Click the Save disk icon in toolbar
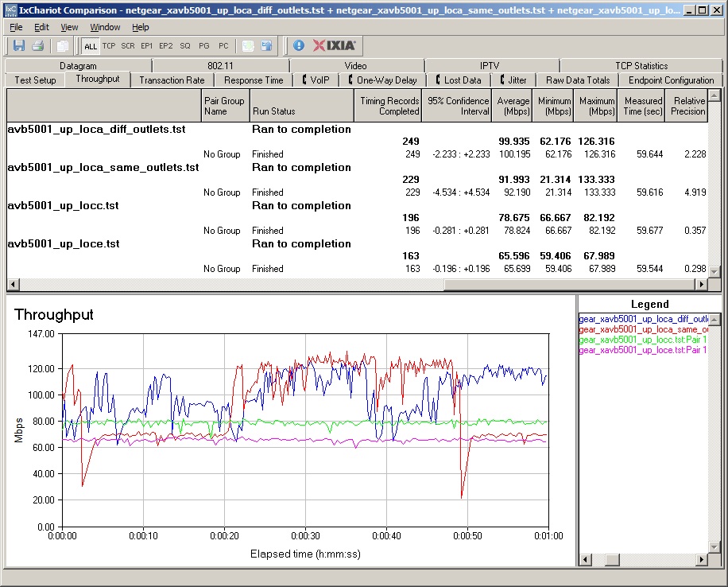Screen dimensions: 728x587 19,45
